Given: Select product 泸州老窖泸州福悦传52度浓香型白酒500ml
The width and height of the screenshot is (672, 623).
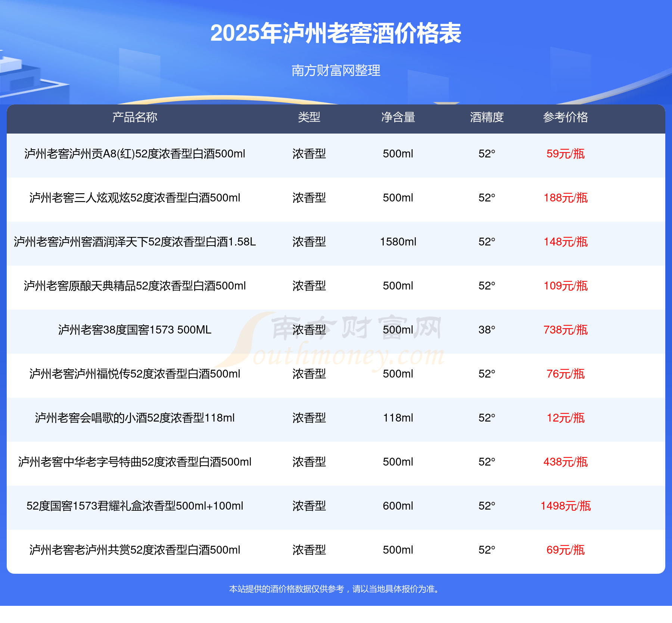Looking at the screenshot, I should click(135, 374).
